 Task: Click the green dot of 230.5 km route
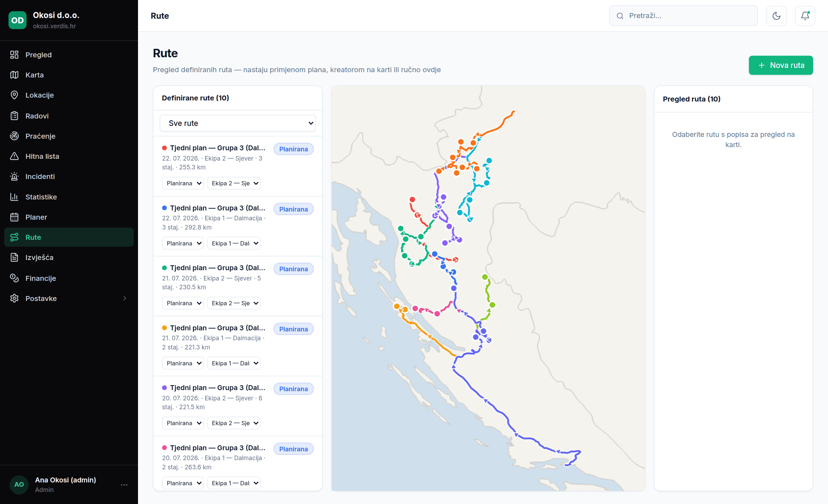165,268
